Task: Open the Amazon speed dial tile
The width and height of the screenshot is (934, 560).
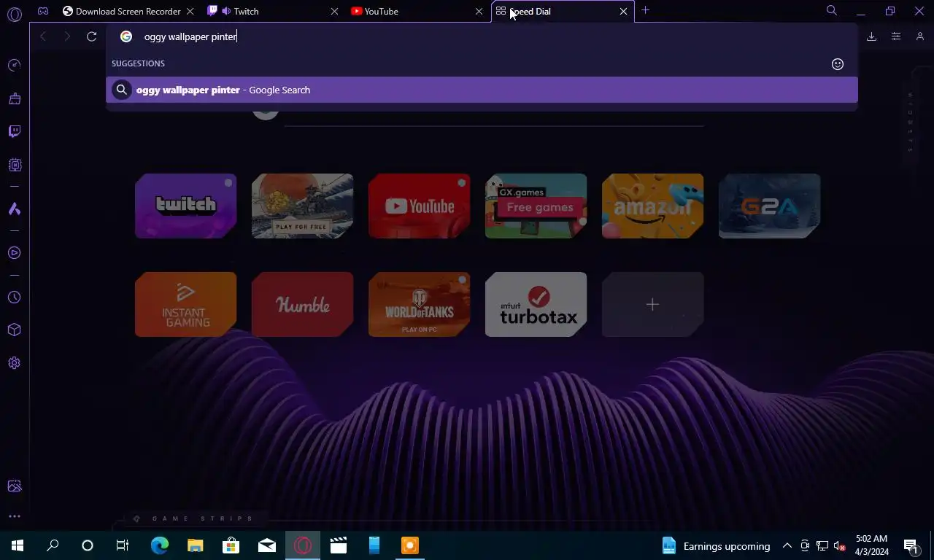Action: pos(653,206)
